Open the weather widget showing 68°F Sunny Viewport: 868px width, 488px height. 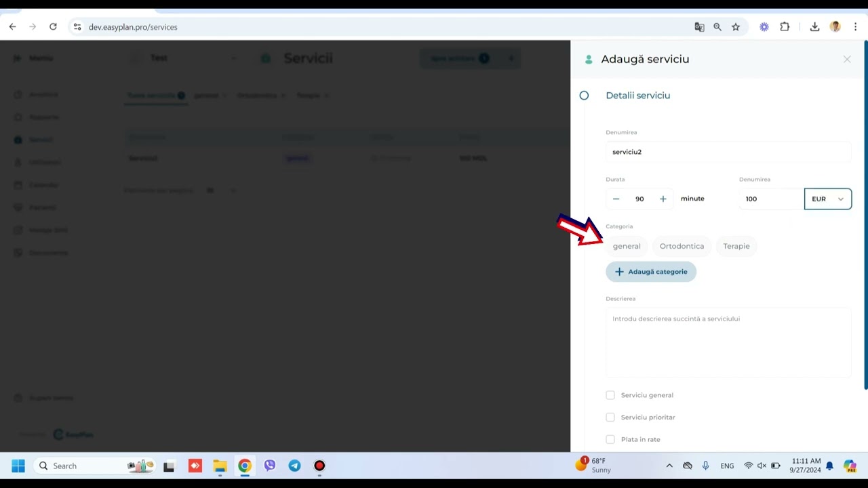tap(593, 465)
